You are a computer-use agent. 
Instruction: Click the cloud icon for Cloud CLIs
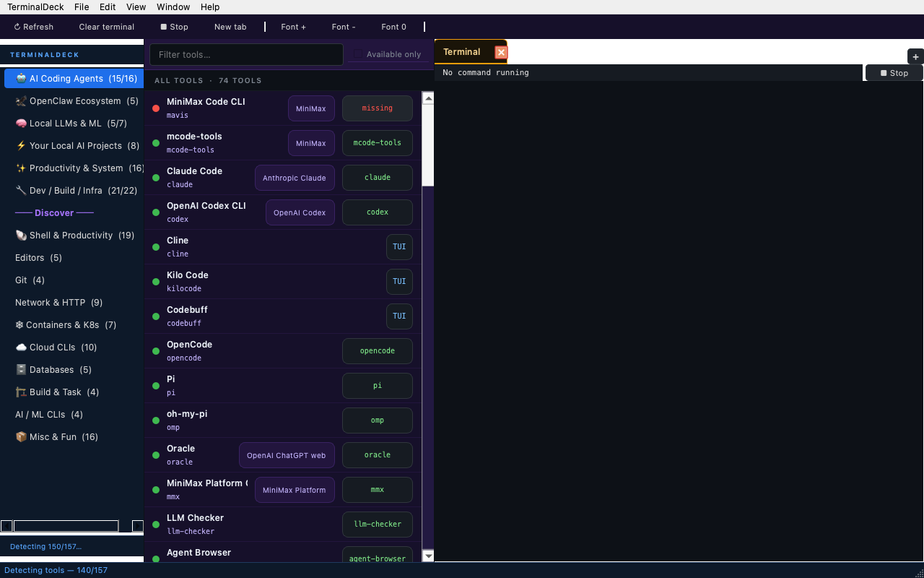21,348
